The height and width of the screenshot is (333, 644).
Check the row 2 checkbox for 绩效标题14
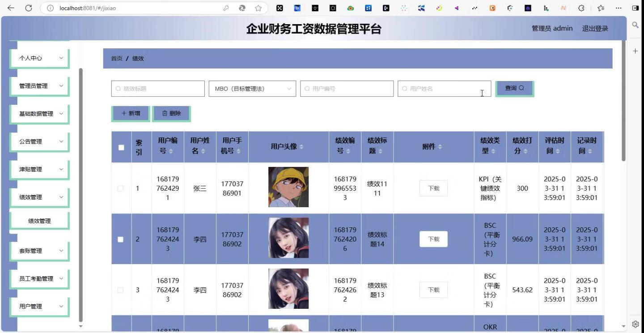pos(120,239)
